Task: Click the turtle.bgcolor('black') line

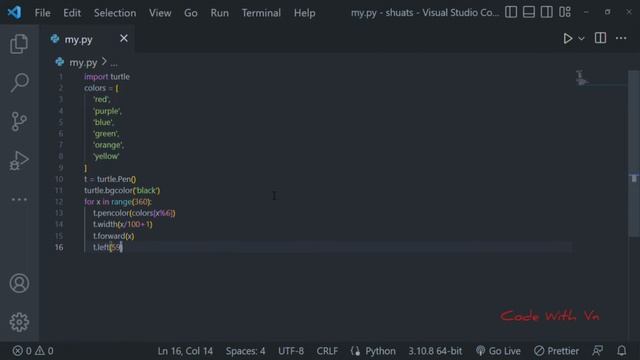Action: coord(122,191)
